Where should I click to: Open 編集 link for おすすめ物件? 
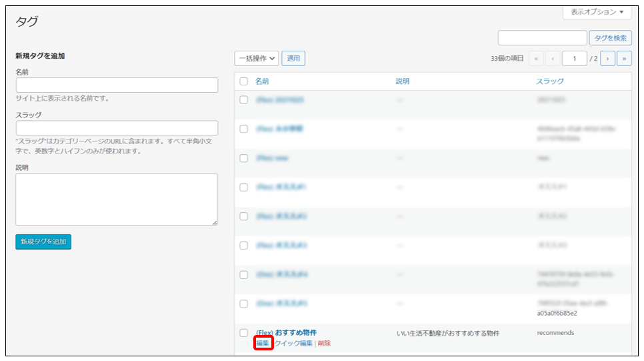click(x=263, y=343)
